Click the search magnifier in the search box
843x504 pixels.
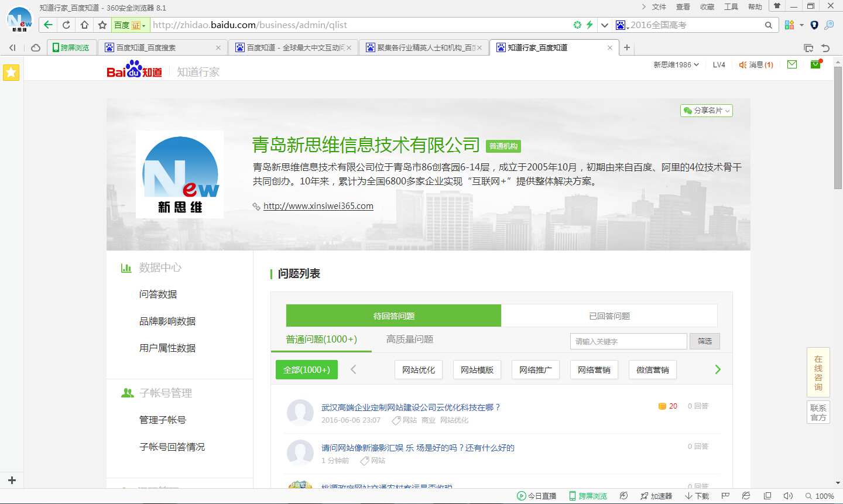tap(769, 25)
